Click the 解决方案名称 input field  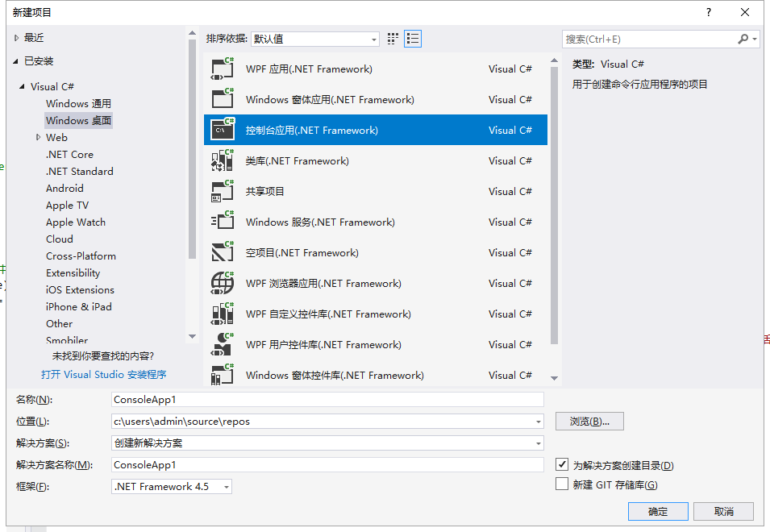pyautogui.click(x=327, y=465)
